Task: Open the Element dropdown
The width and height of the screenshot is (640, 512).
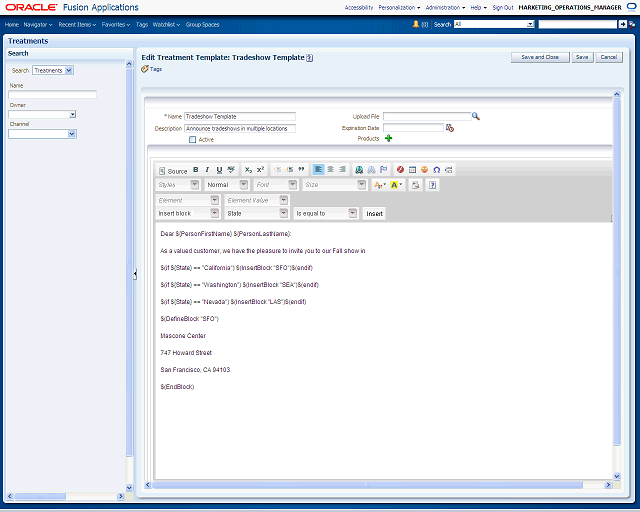Action: pyautogui.click(x=215, y=200)
